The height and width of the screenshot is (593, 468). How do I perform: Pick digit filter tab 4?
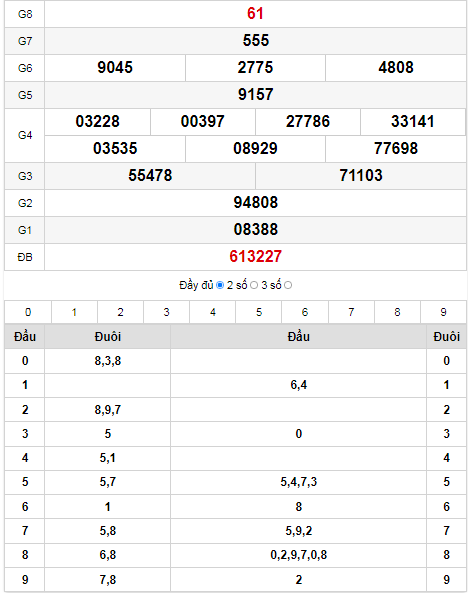[213, 312]
